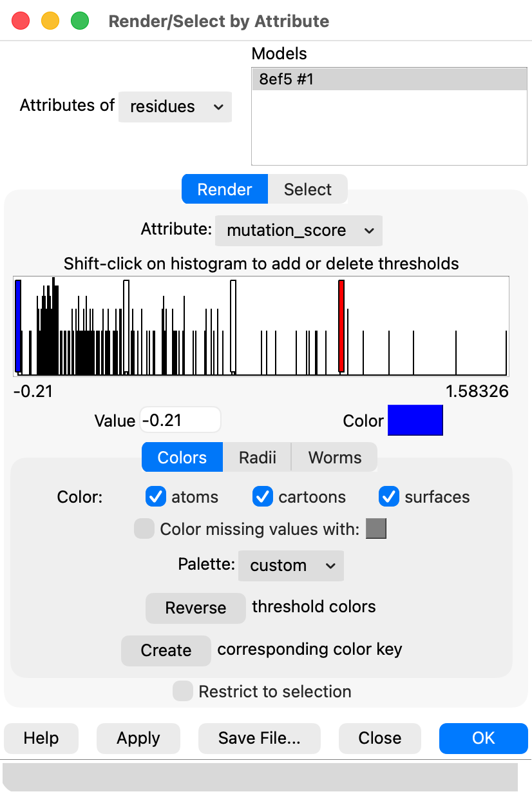The width and height of the screenshot is (532, 794).
Task: Open the Worms tab
Action: click(x=334, y=458)
